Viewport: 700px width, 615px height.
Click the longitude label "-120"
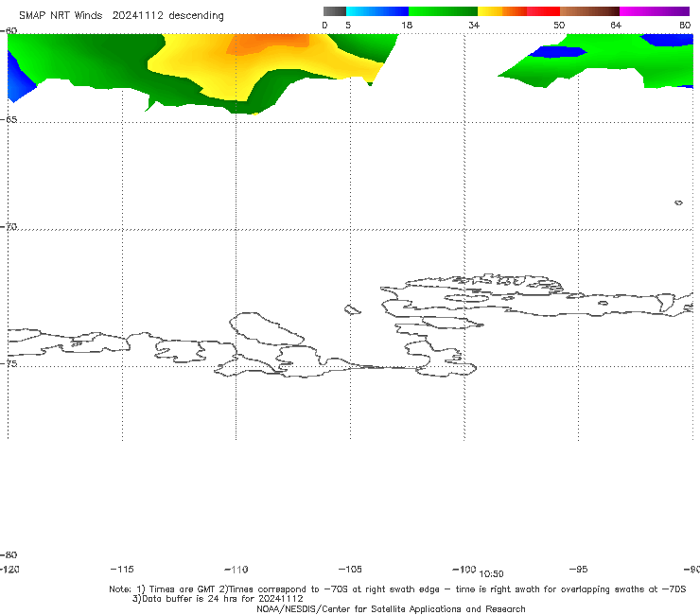(x=9, y=569)
